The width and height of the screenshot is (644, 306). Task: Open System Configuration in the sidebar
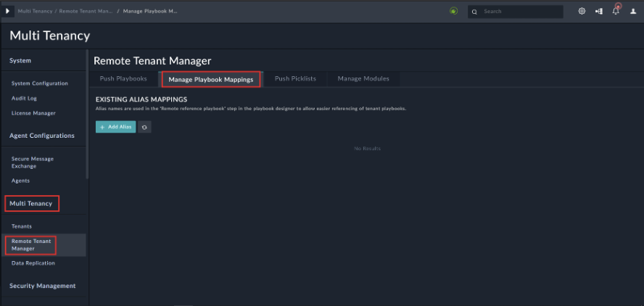coord(40,83)
